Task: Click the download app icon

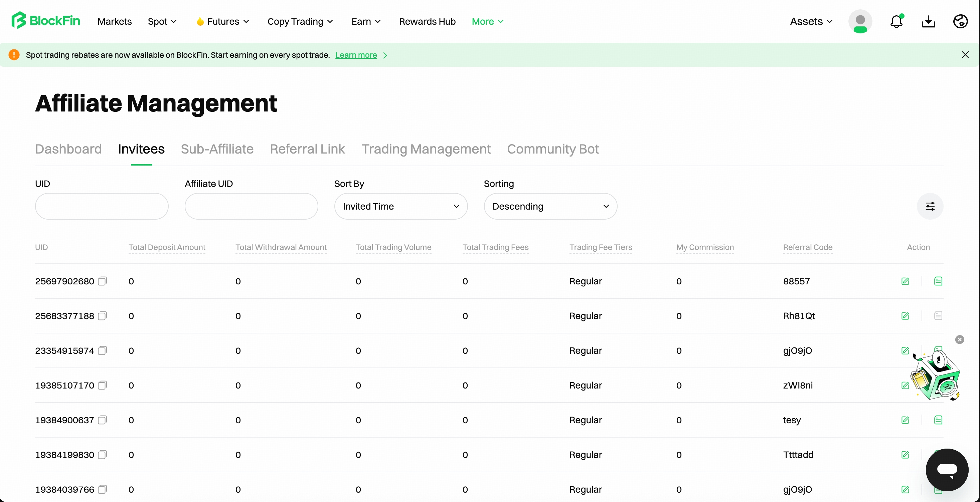Action: click(928, 21)
